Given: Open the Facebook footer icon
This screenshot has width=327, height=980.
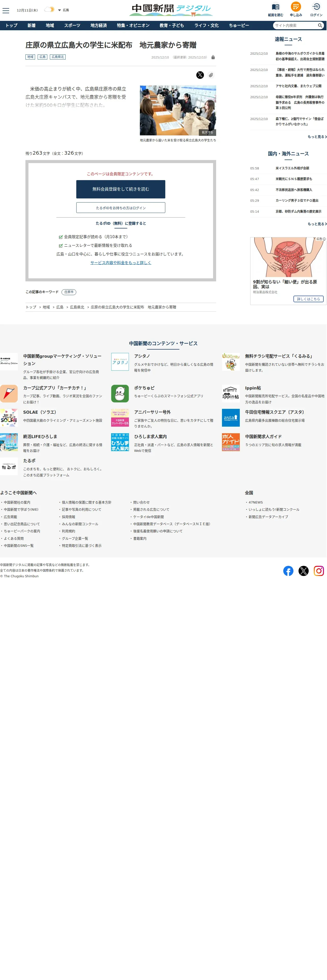Looking at the screenshot, I should (288, 571).
